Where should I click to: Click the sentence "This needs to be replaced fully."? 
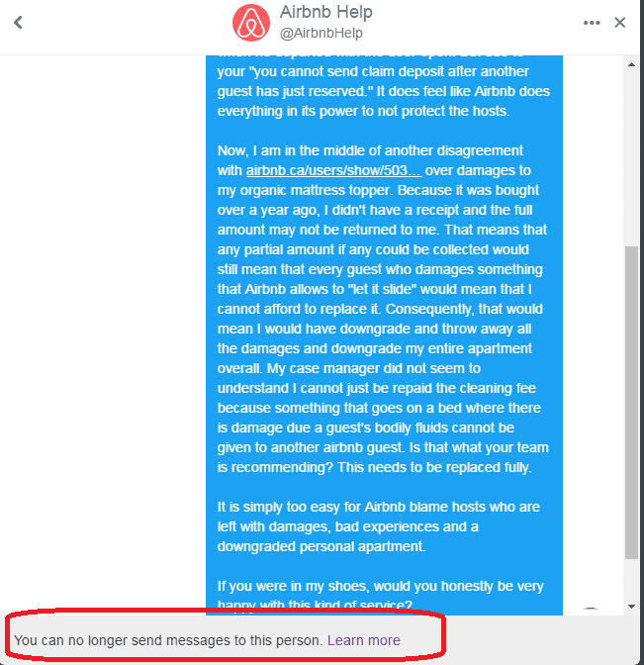click(x=434, y=467)
